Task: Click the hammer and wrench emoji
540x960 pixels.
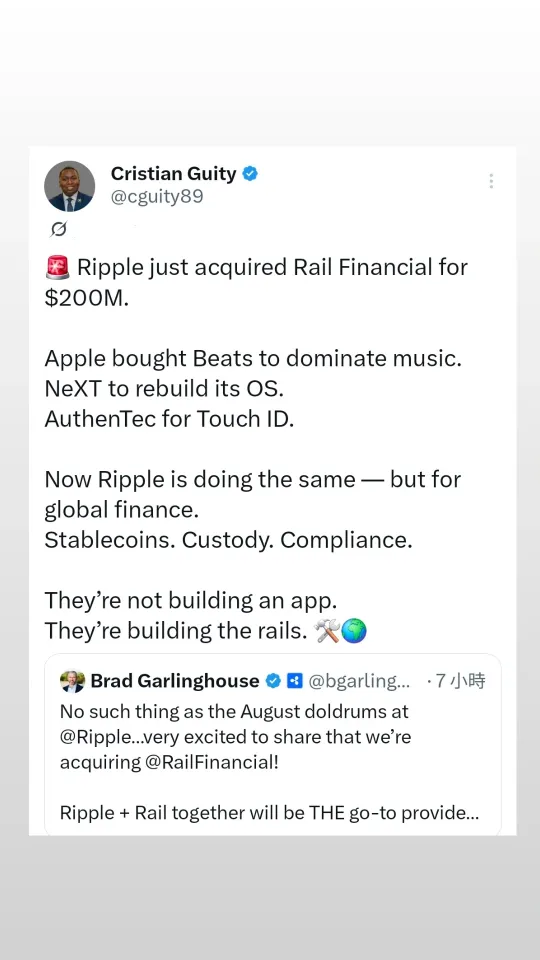Action: point(326,631)
